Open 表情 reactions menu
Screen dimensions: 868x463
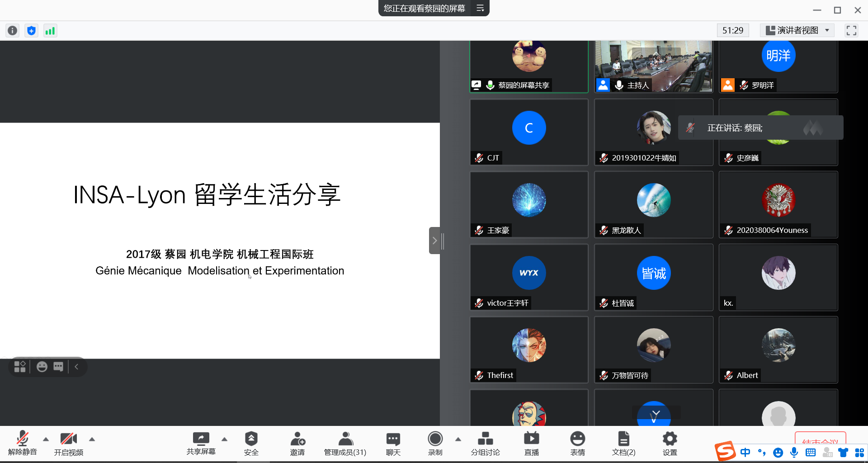tap(577, 443)
